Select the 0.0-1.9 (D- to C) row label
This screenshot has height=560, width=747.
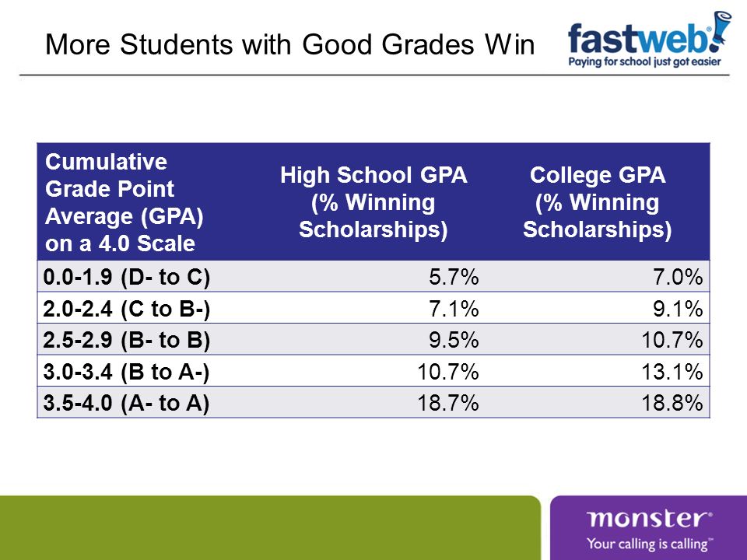point(127,277)
